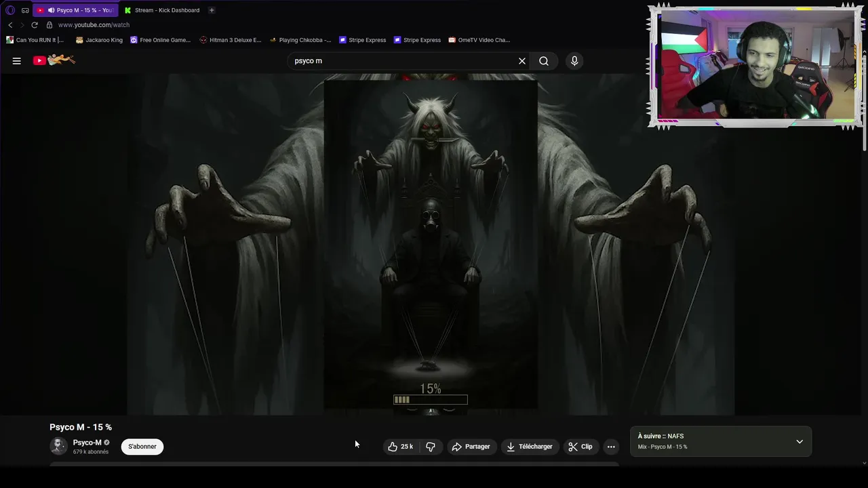Expand the À suivre NAFS playlist panel

800,442
